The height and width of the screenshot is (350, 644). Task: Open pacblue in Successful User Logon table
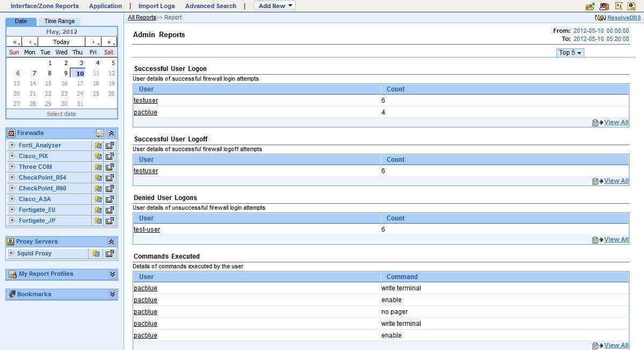tap(146, 112)
